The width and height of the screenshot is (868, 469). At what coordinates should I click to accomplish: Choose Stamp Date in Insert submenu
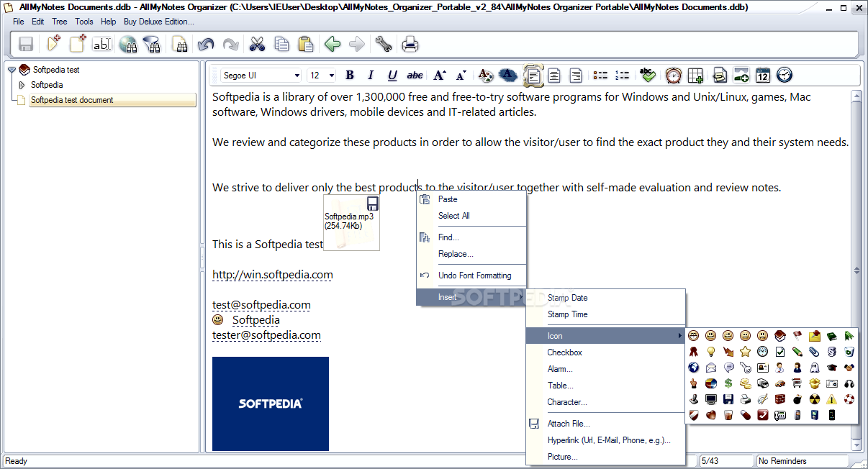605,298
